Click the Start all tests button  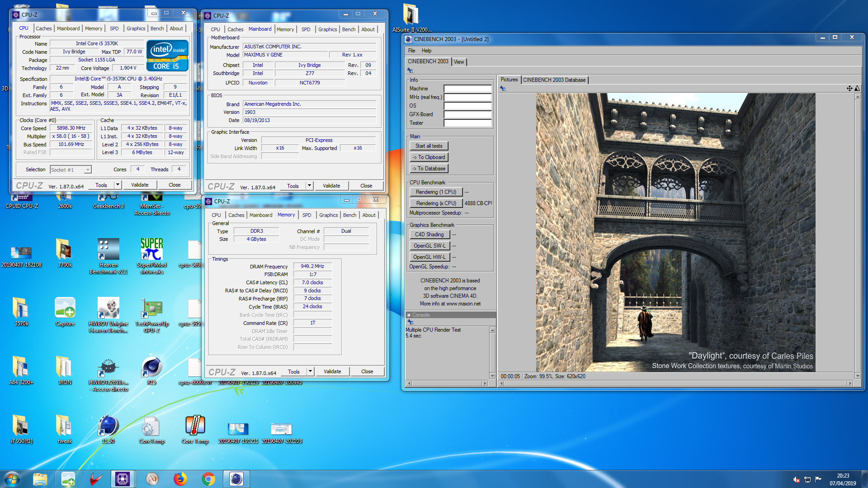point(429,146)
